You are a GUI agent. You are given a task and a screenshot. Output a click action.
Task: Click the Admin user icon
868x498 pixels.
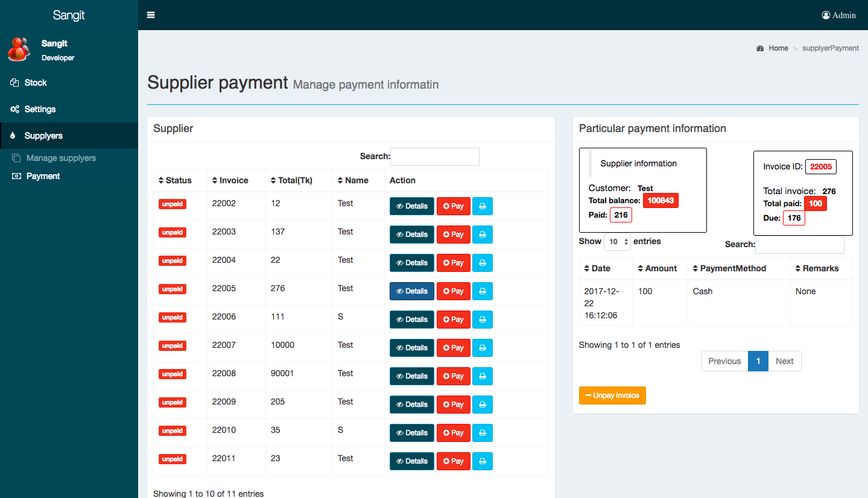[x=826, y=15]
